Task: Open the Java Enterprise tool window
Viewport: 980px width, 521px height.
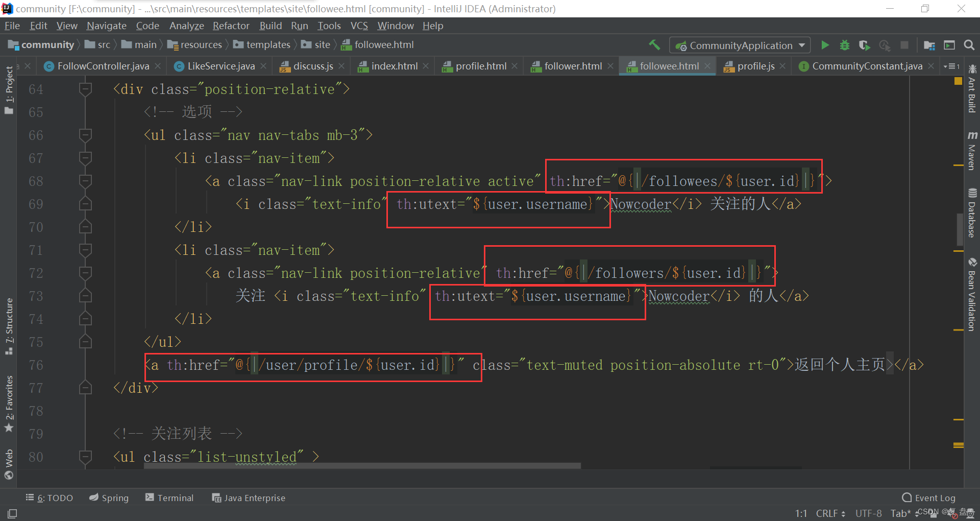Action: pyautogui.click(x=249, y=498)
